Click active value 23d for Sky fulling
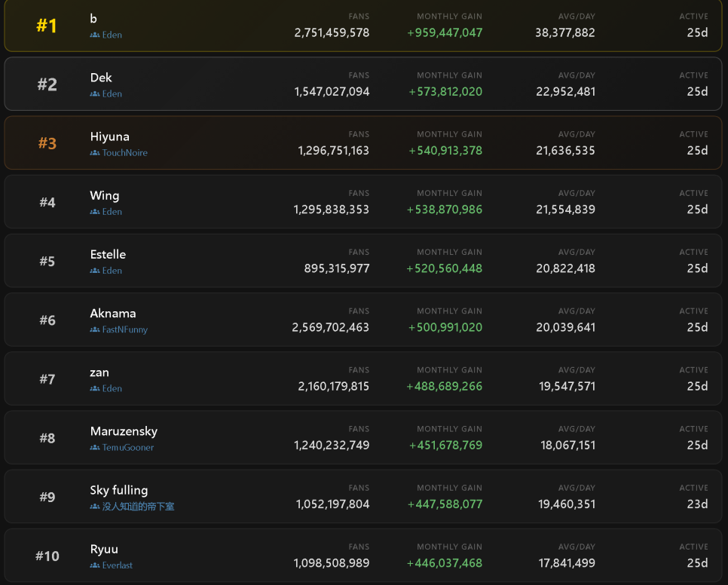This screenshot has width=728, height=585. [697, 504]
